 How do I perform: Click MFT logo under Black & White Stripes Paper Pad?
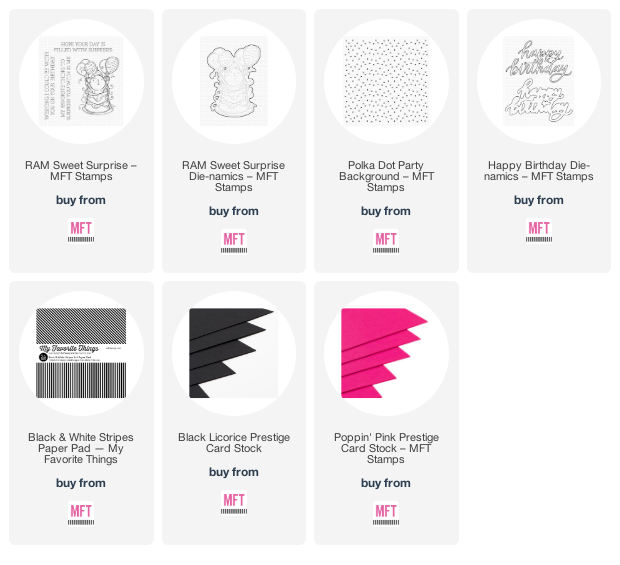[x=81, y=514]
